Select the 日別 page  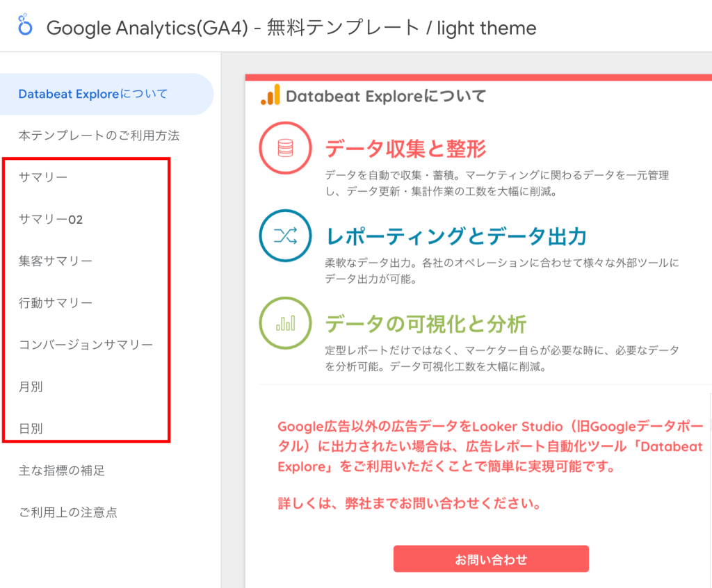31,429
